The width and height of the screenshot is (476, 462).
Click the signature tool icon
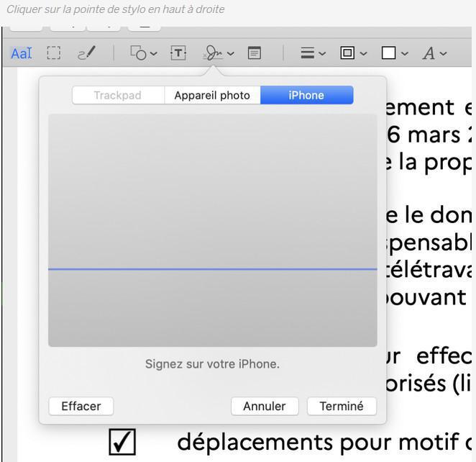214,53
